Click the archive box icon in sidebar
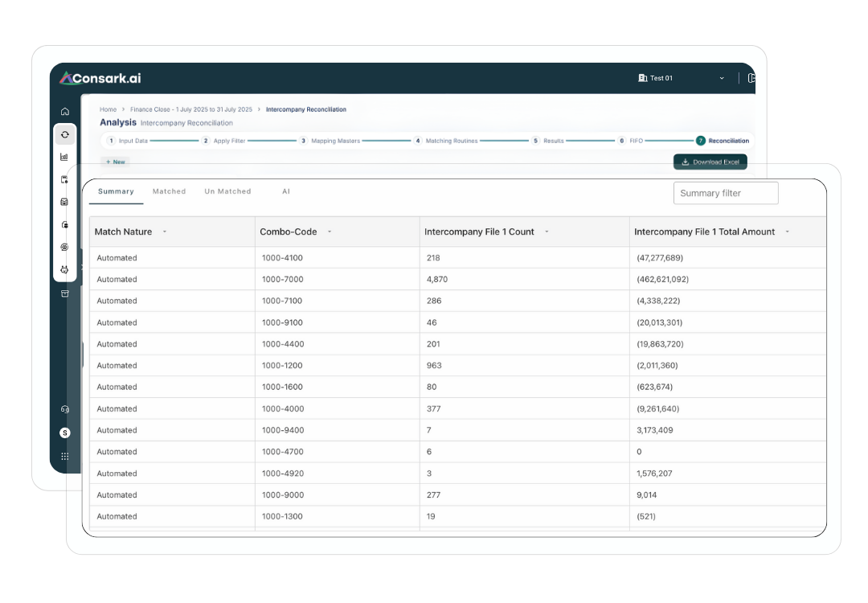Screen dimensions: 868x603 (65, 293)
